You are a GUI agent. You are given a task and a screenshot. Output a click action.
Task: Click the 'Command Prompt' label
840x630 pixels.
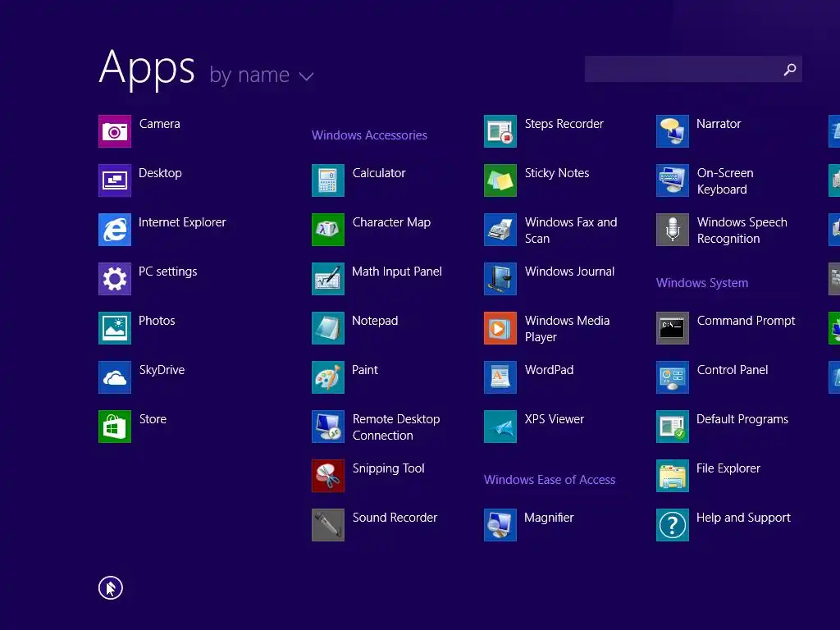pos(746,321)
